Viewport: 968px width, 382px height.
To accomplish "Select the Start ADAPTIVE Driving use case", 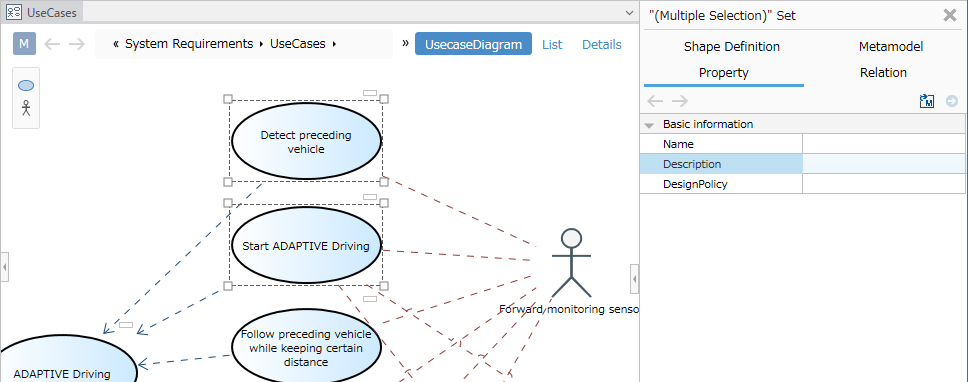I will click(x=306, y=246).
